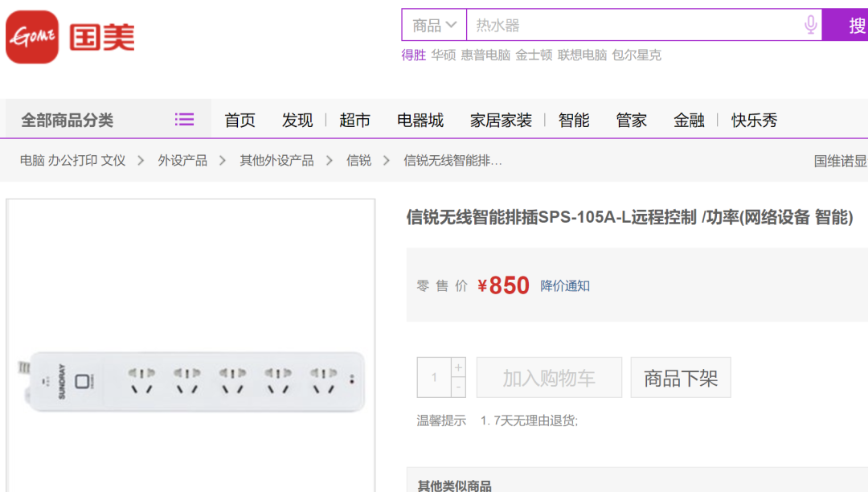Image resolution: width=868 pixels, height=492 pixels.
Task: Open the list icon beside 全部商品分类
Action: coord(184,120)
